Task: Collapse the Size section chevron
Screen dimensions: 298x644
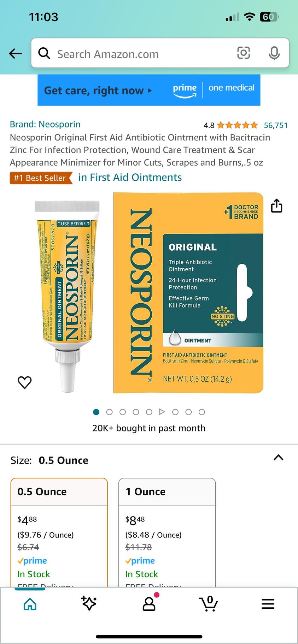Action: pos(279,458)
